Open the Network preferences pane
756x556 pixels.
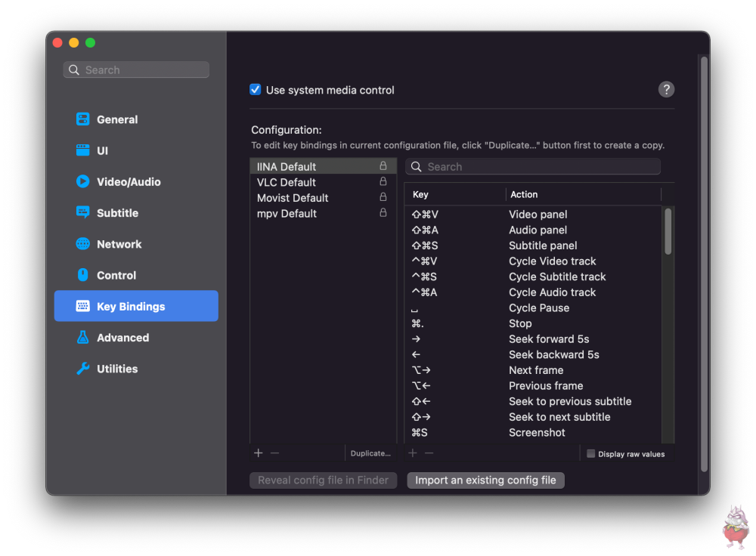coord(136,244)
